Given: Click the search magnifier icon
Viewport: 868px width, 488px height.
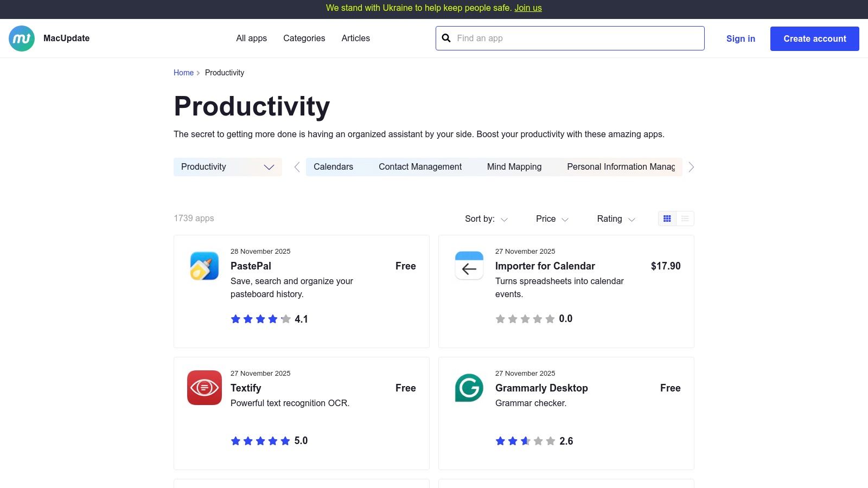Looking at the screenshot, I should click(446, 38).
